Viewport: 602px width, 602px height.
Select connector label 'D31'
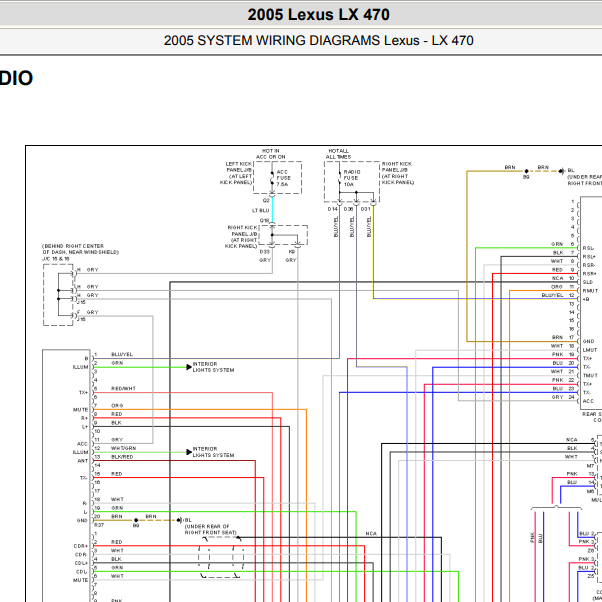click(x=366, y=209)
